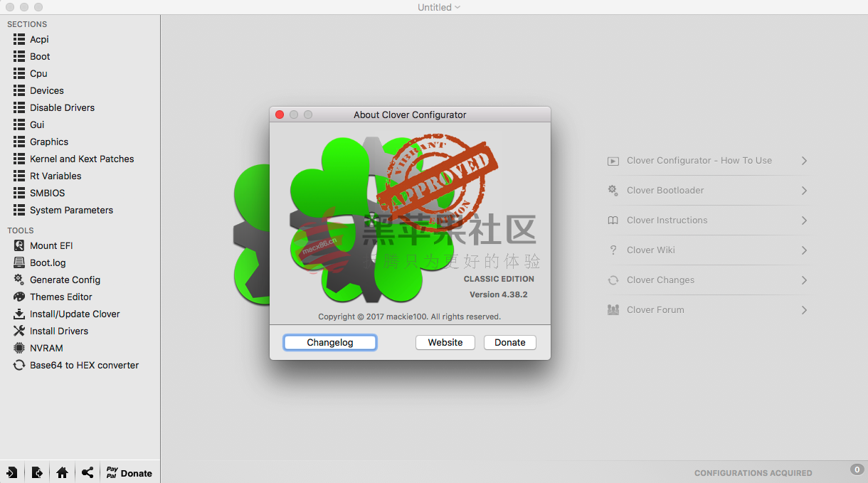
Task: Click the book icon beside Clover Instructions
Action: (613, 221)
